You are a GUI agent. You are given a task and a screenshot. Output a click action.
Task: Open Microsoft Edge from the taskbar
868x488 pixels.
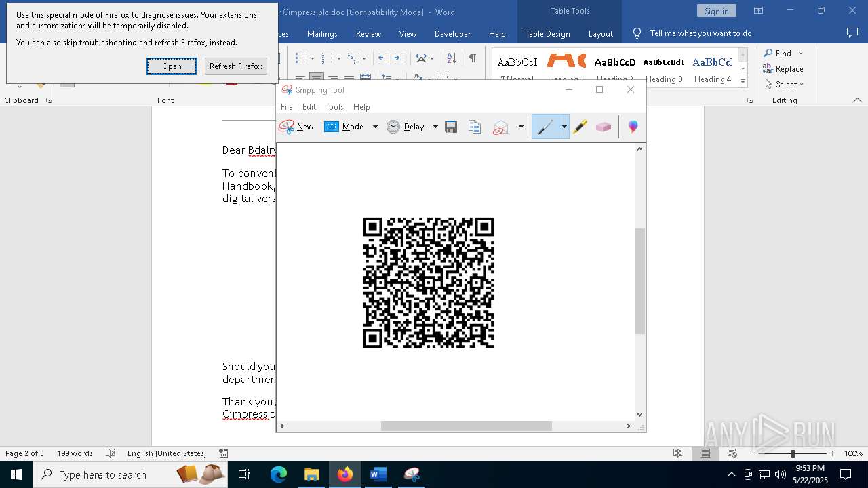tap(279, 474)
